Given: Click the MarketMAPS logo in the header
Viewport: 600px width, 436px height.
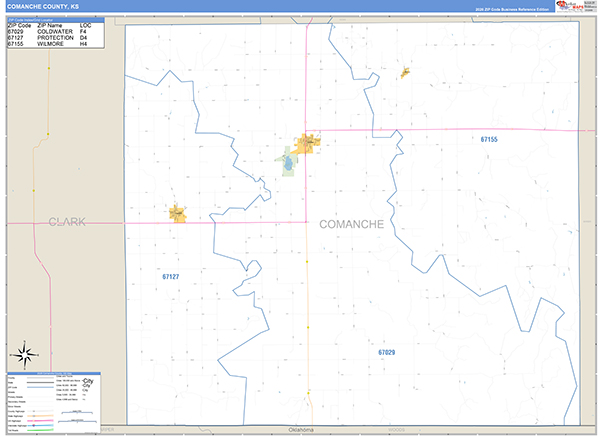Looking at the screenshot, I should [x=570, y=6].
